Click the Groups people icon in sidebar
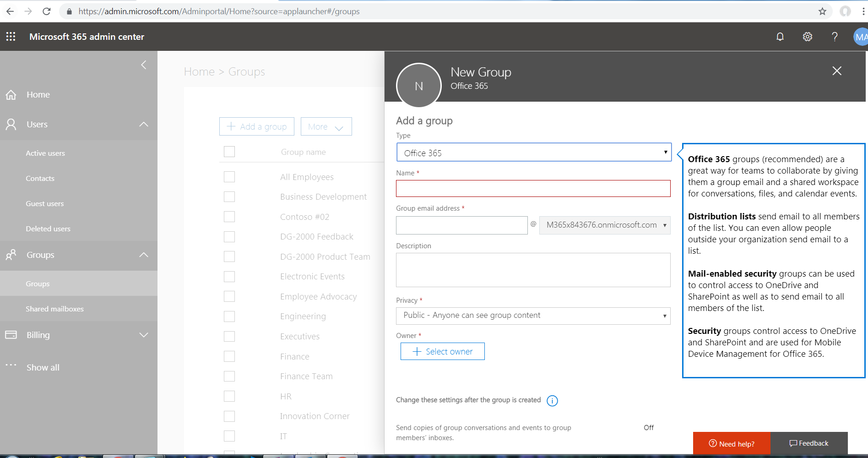868x458 pixels. [11, 255]
